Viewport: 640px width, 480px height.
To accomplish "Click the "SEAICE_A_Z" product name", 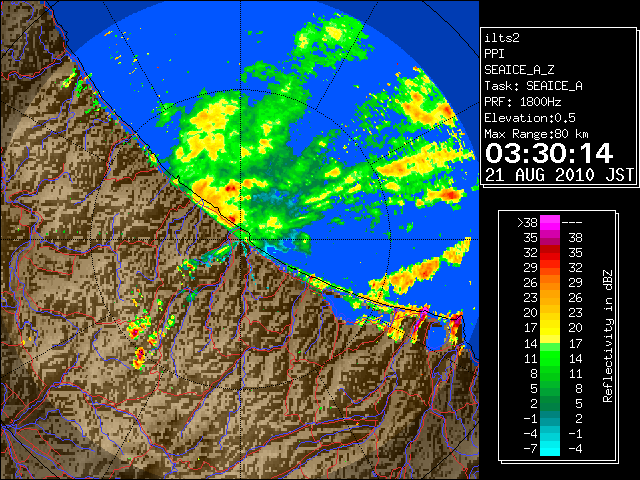I will pyautogui.click(x=519, y=70).
